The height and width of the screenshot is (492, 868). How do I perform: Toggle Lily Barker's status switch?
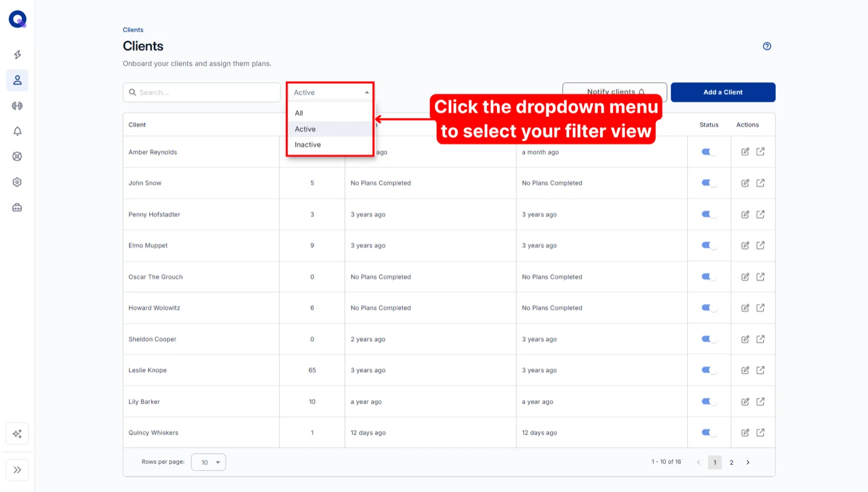point(709,402)
